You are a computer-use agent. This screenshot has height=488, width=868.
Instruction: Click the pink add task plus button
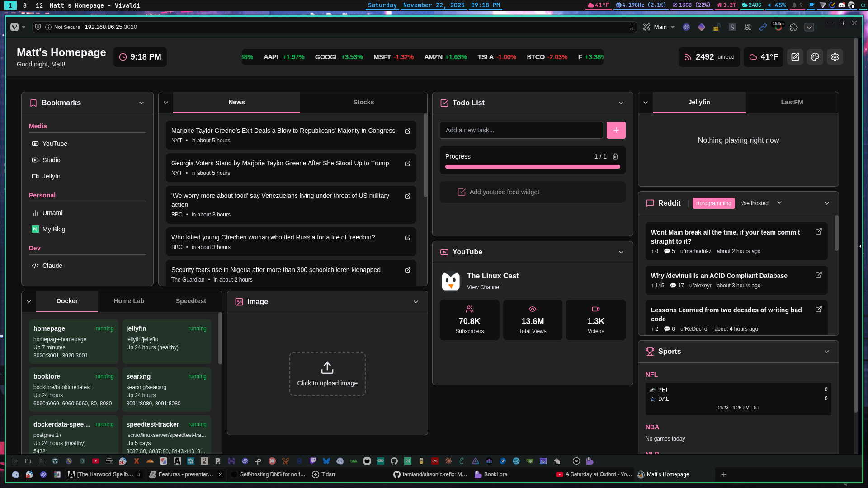click(x=616, y=130)
